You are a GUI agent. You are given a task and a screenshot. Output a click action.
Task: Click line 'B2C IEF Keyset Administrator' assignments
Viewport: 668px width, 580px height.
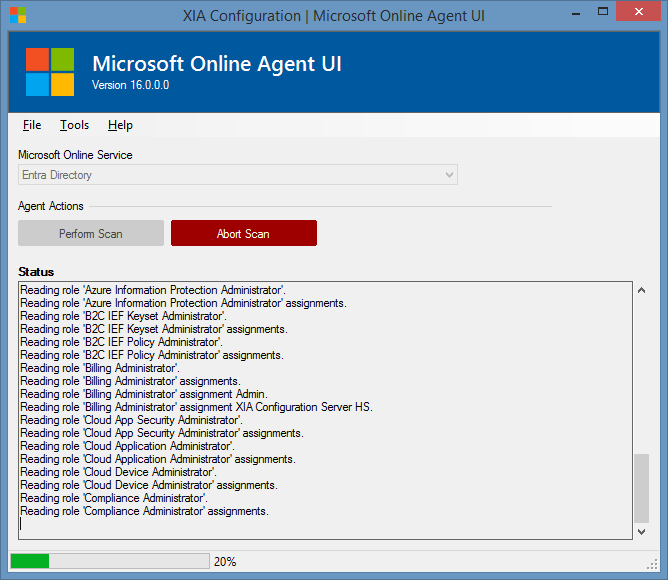[x=154, y=329]
